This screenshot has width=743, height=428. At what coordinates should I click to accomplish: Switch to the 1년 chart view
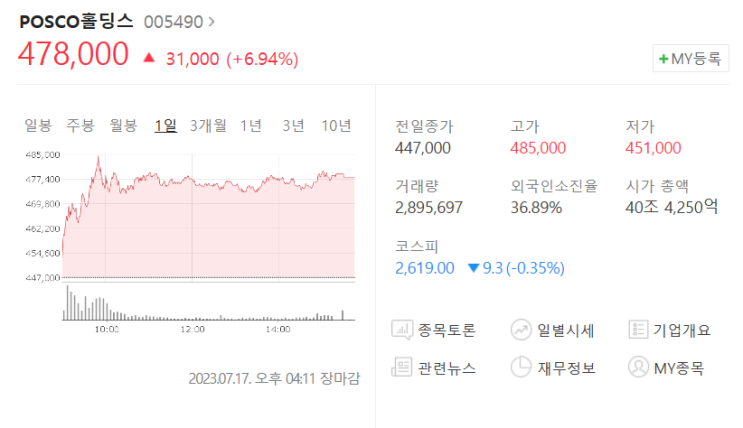click(251, 125)
